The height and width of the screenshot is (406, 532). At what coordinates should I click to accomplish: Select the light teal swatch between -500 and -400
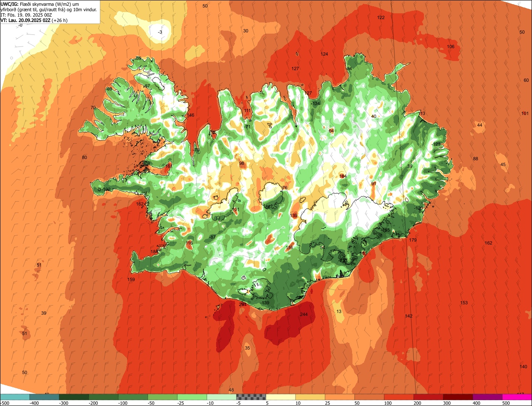tap(15, 397)
